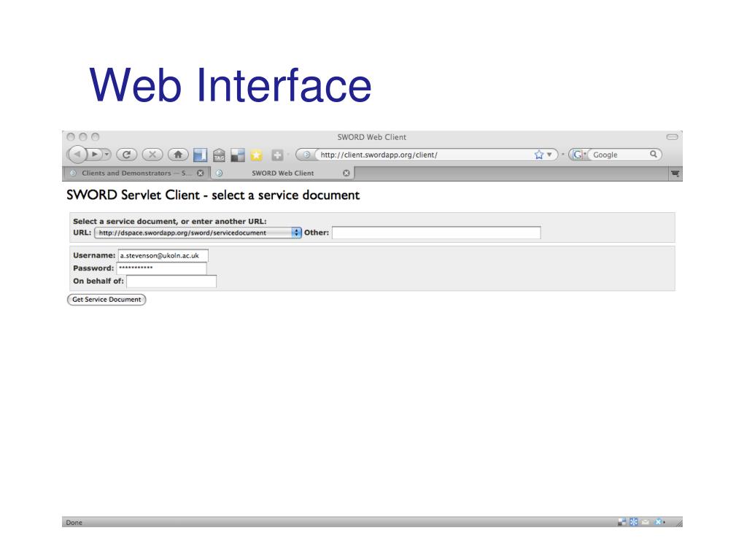
Task: Click the Other URL input field
Action: click(x=436, y=233)
